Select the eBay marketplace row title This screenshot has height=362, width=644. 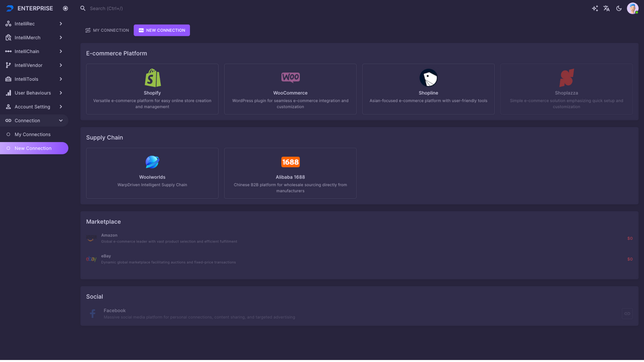coord(106,256)
